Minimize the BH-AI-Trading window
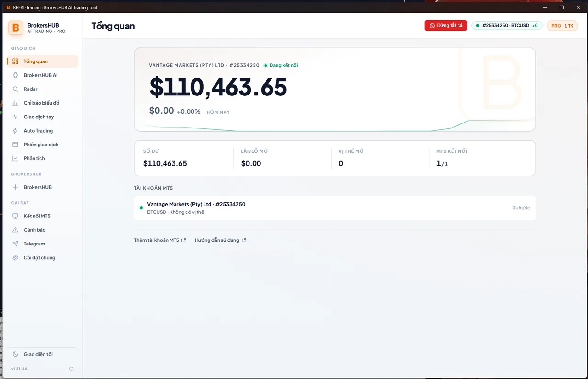588x379 pixels. [x=545, y=7]
